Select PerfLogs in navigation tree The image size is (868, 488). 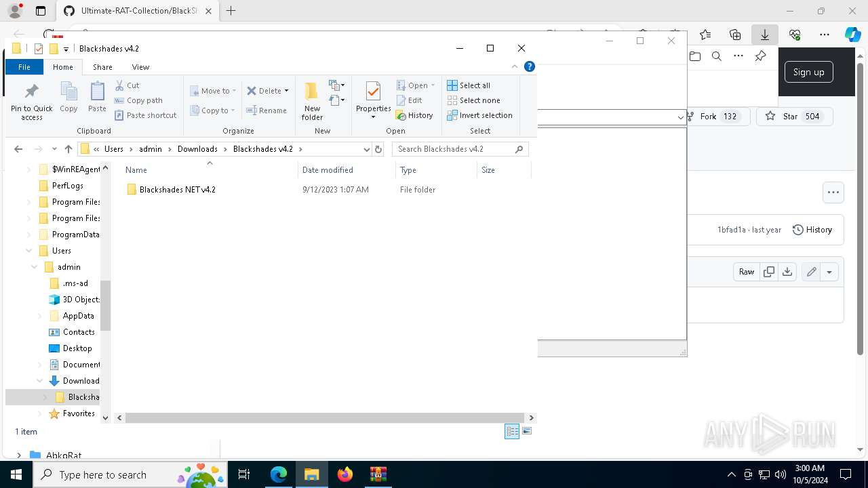(x=67, y=186)
